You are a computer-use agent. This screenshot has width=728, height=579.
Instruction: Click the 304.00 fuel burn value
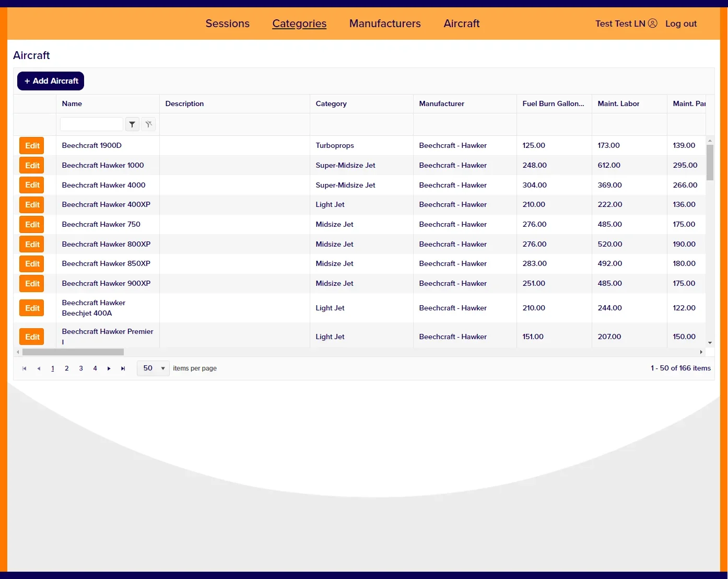point(534,185)
